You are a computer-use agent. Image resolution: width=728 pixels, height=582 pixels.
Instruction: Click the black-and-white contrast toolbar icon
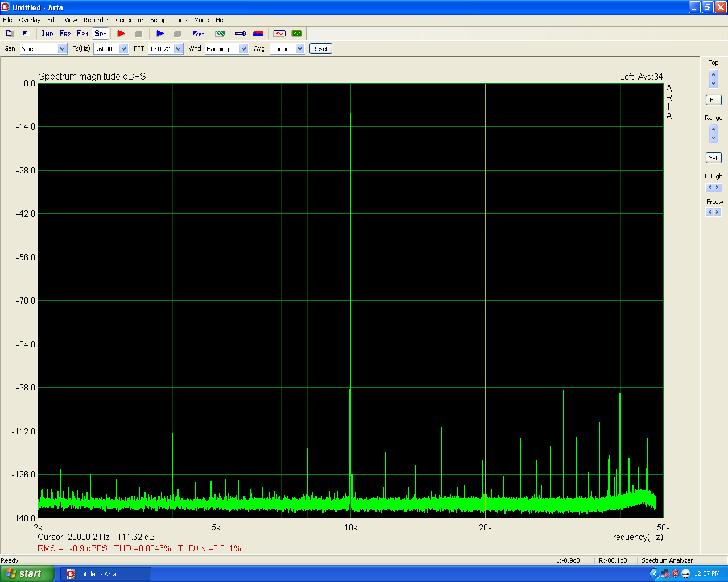26,34
